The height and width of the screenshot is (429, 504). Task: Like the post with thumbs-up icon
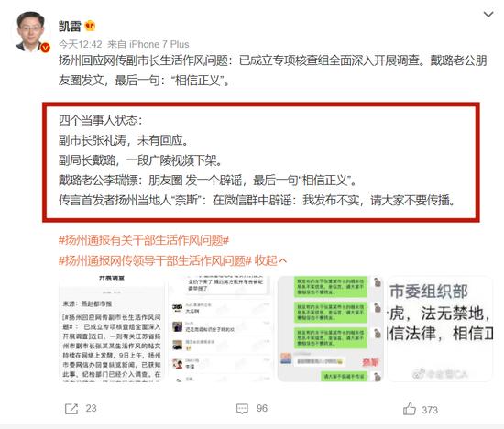[x=410, y=409]
